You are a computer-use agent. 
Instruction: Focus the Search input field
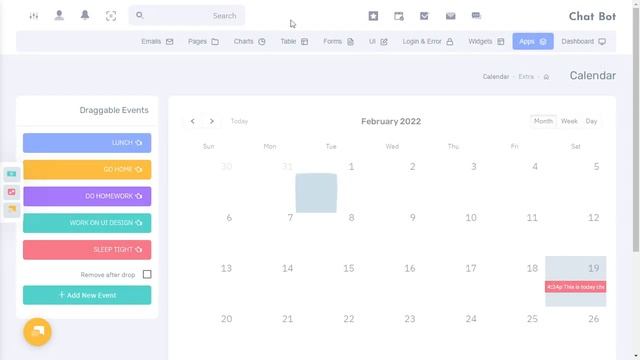[x=187, y=16]
